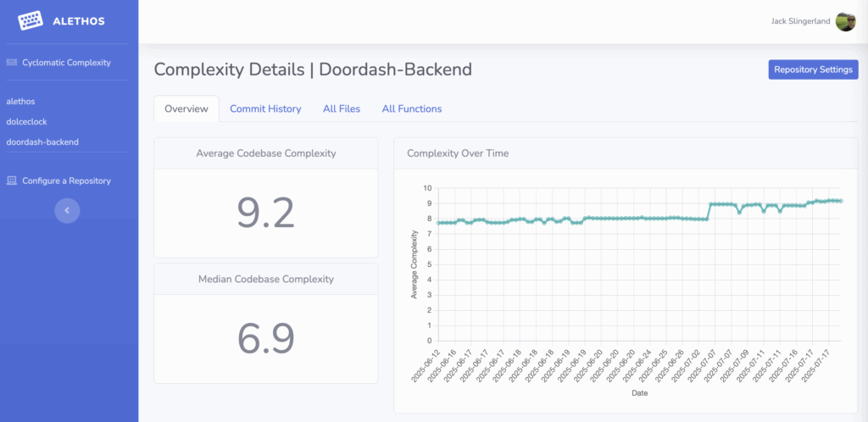
Task: Switch to the All Functions tab
Action: pyautogui.click(x=412, y=109)
